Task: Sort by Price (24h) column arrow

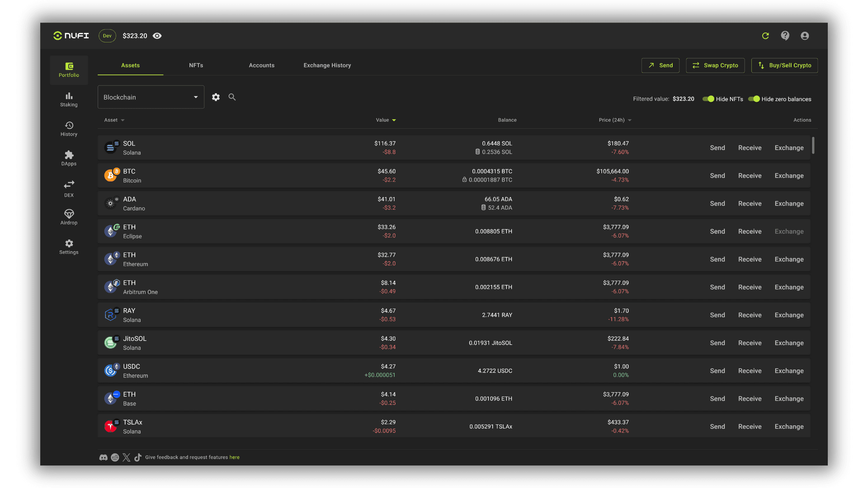Action: [x=630, y=120]
